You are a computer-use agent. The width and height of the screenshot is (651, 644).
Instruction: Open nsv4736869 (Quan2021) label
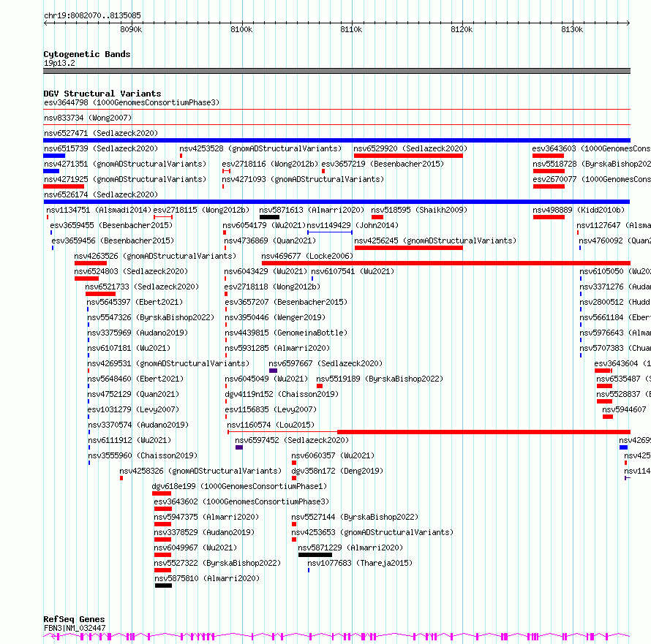point(270,240)
